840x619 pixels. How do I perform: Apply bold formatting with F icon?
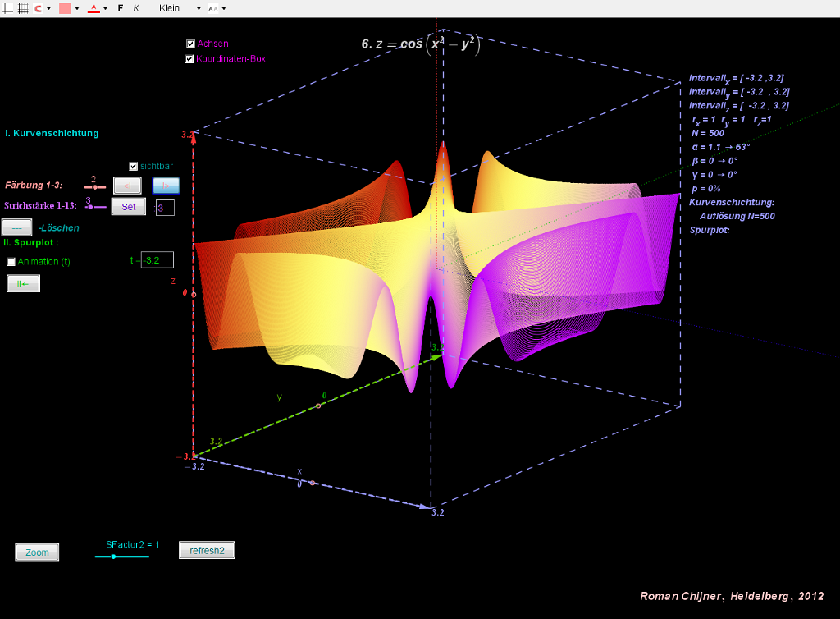point(121,8)
